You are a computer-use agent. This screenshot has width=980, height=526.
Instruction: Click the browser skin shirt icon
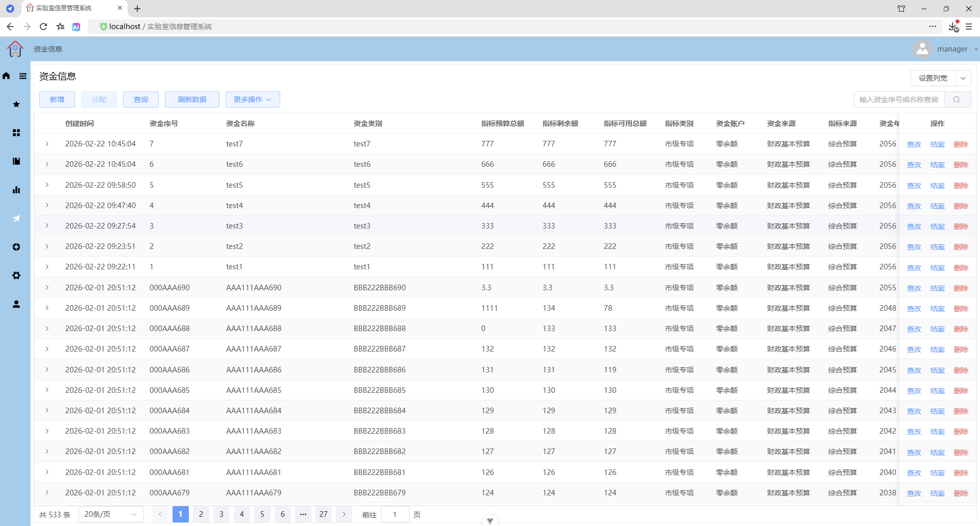click(901, 9)
